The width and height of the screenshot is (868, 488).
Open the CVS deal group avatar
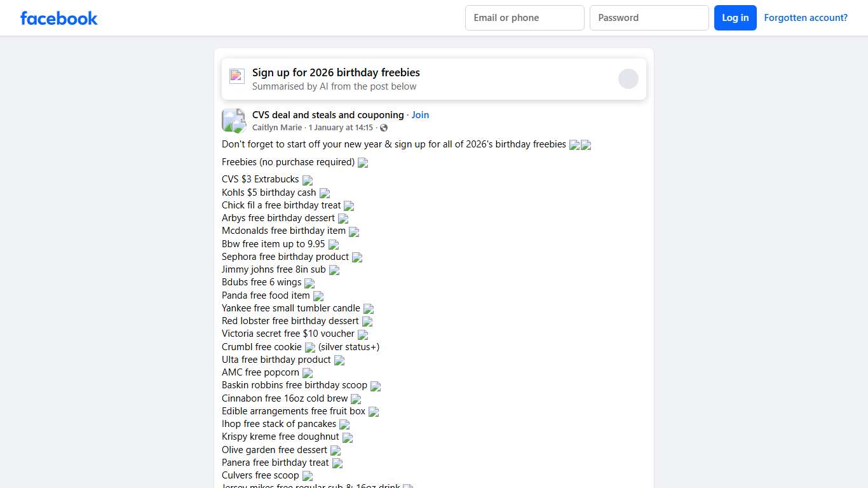(233, 120)
